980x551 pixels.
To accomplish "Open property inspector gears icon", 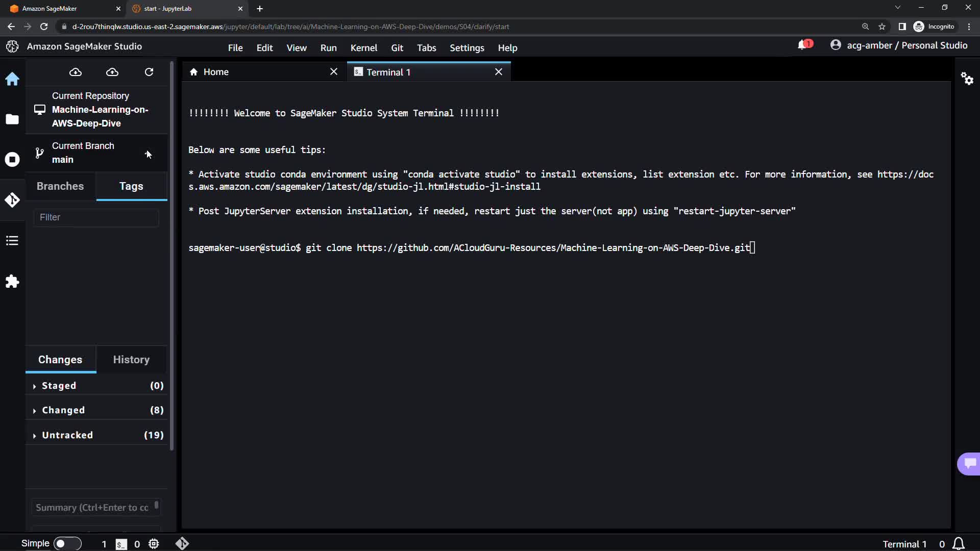I will point(967,79).
